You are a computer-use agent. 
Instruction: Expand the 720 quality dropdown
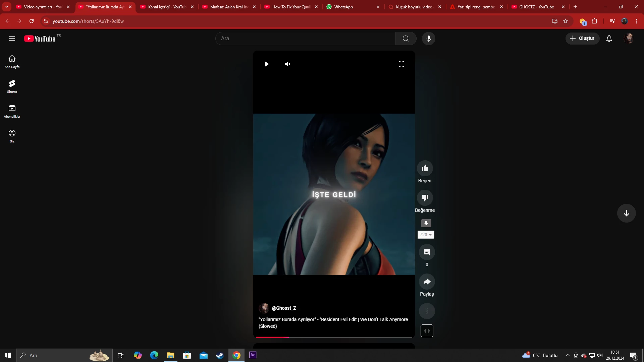point(426,235)
